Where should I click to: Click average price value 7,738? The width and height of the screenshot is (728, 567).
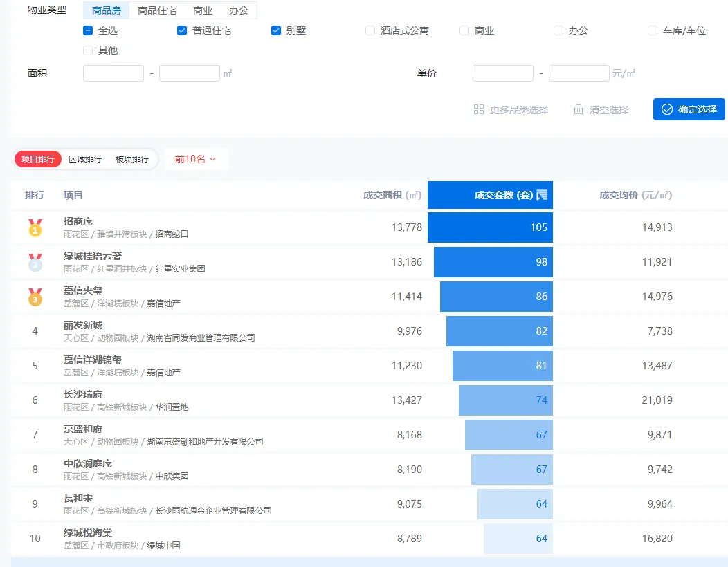click(659, 331)
